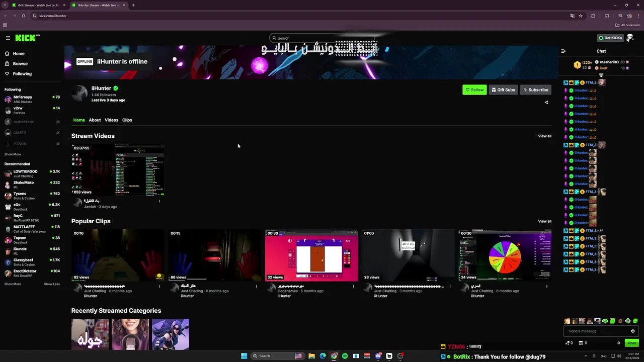
Task: Subscribe to iiHunter
Action: (x=536, y=90)
